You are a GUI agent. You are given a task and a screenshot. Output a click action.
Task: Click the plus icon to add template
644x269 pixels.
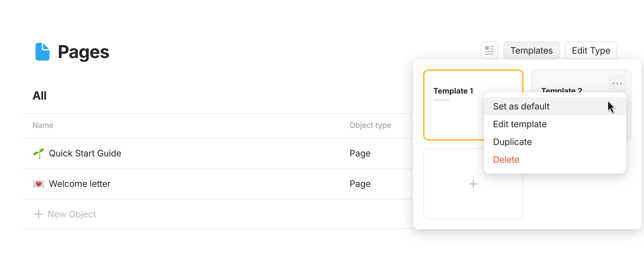pos(473,184)
